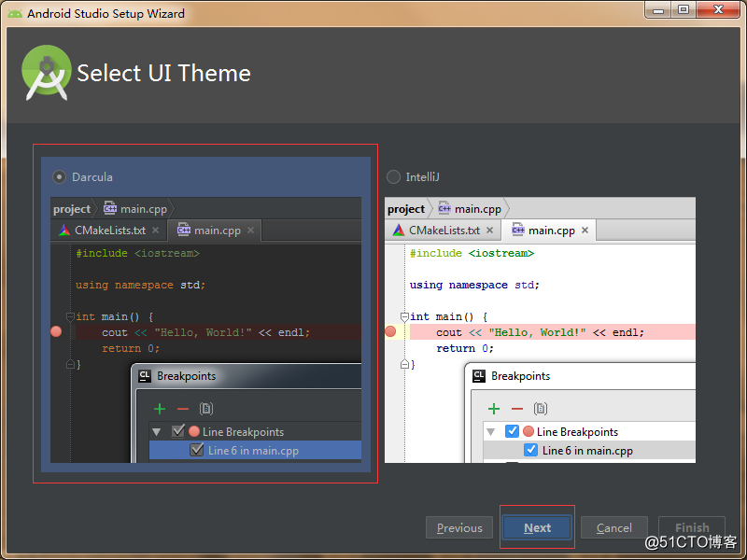
Task: Click group-by icon in IntelliJ Breakpoints toolbar
Action: pyautogui.click(x=541, y=409)
